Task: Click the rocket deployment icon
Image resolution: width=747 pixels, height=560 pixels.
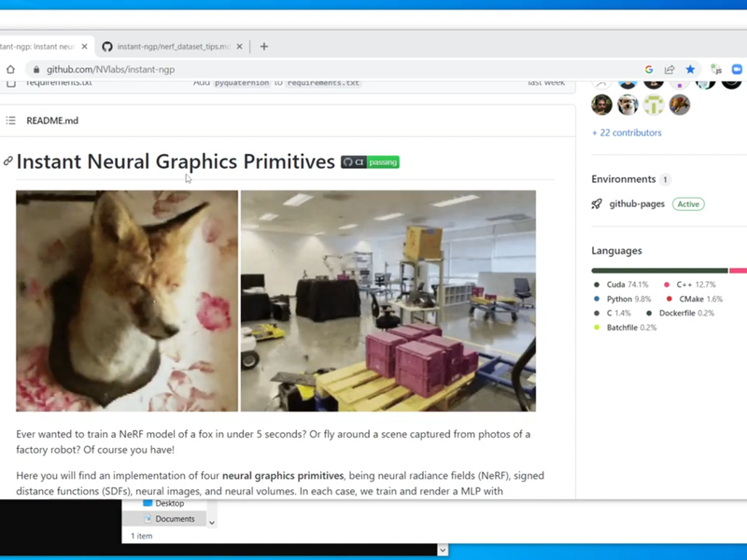Action: click(597, 203)
